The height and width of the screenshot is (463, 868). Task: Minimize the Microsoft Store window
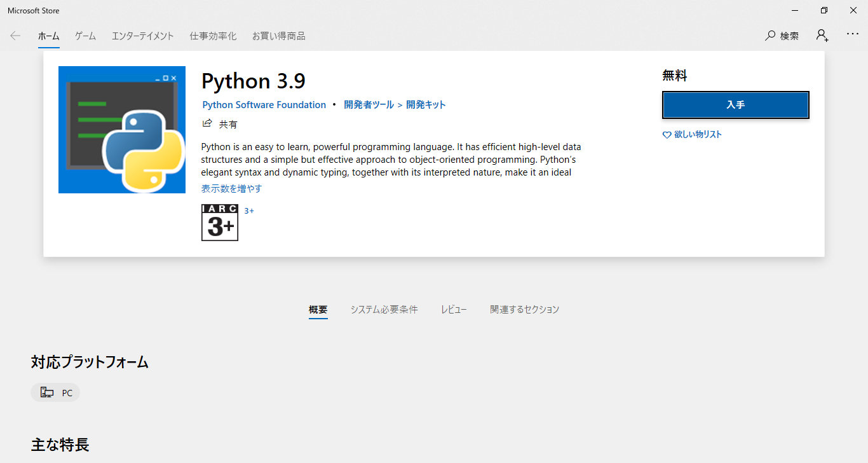[x=795, y=10]
